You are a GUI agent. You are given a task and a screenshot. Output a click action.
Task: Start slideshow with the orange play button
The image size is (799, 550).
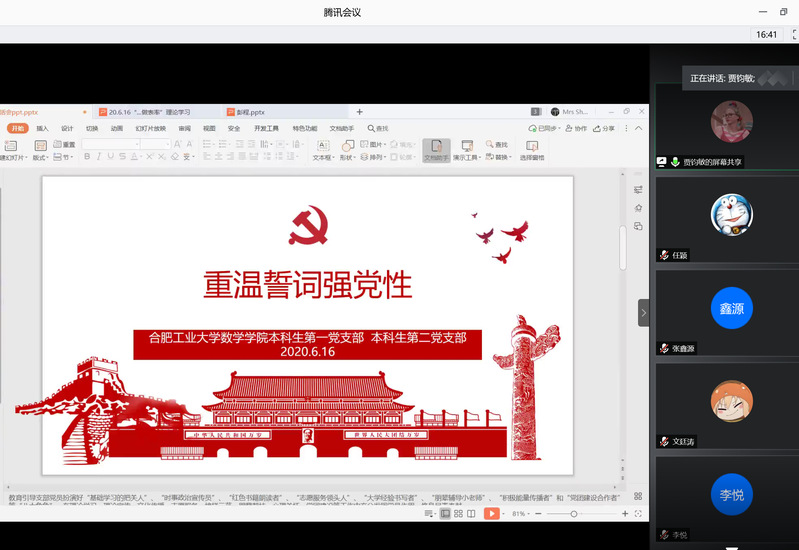click(x=491, y=513)
